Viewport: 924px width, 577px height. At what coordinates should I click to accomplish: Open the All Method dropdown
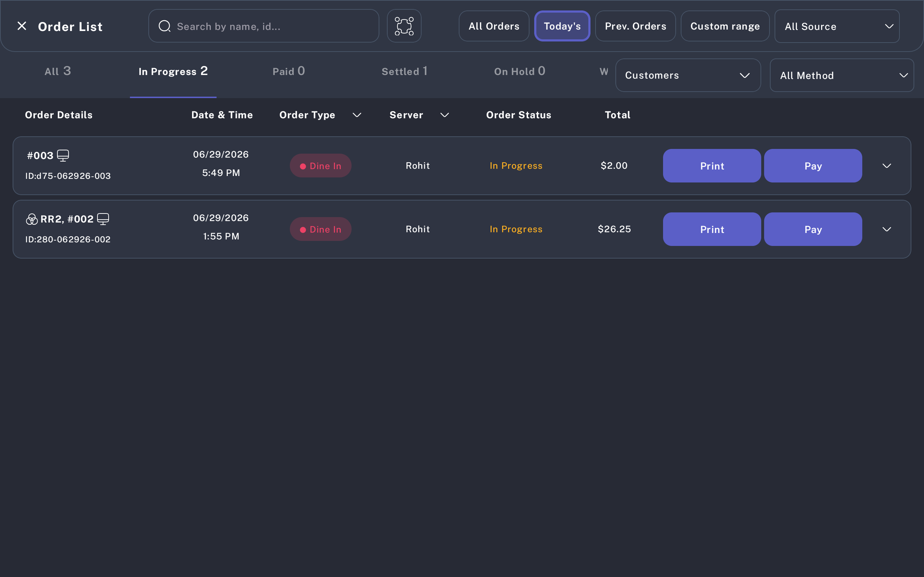pos(842,75)
